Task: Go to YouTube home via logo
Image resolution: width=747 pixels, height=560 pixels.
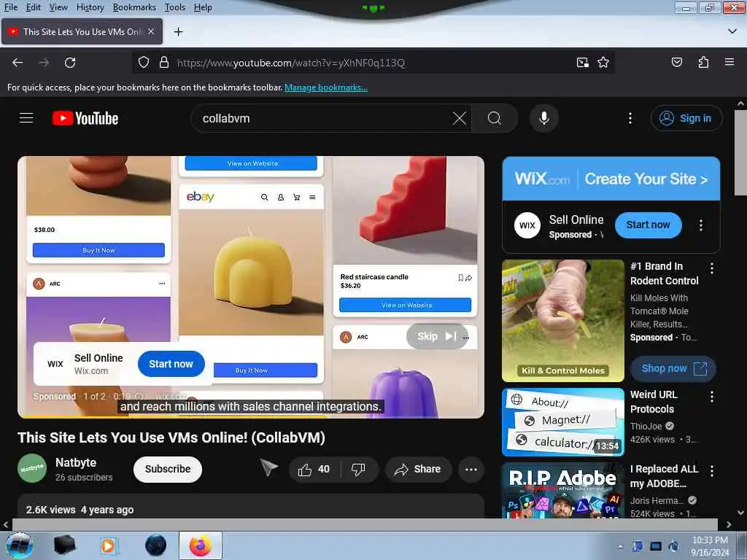Action: pyautogui.click(x=85, y=118)
